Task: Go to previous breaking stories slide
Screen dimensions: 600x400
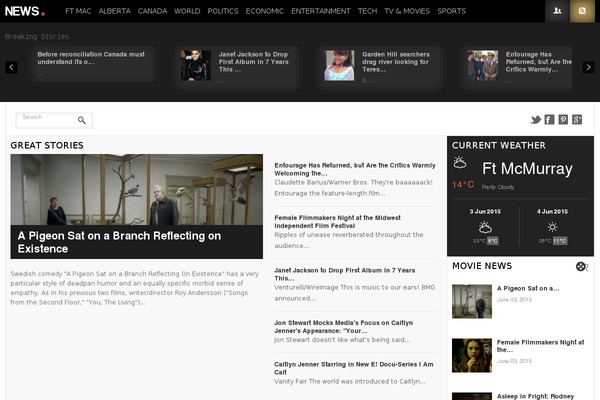Action: coord(11,67)
